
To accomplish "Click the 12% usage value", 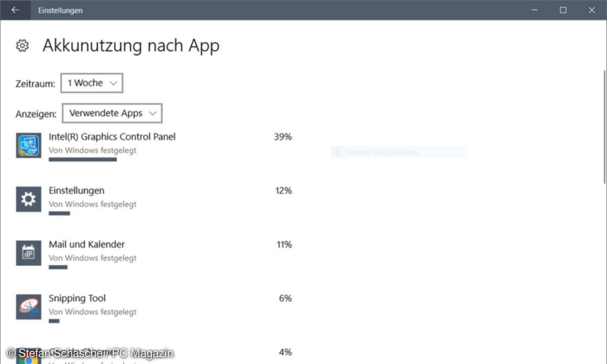I will (283, 191).
